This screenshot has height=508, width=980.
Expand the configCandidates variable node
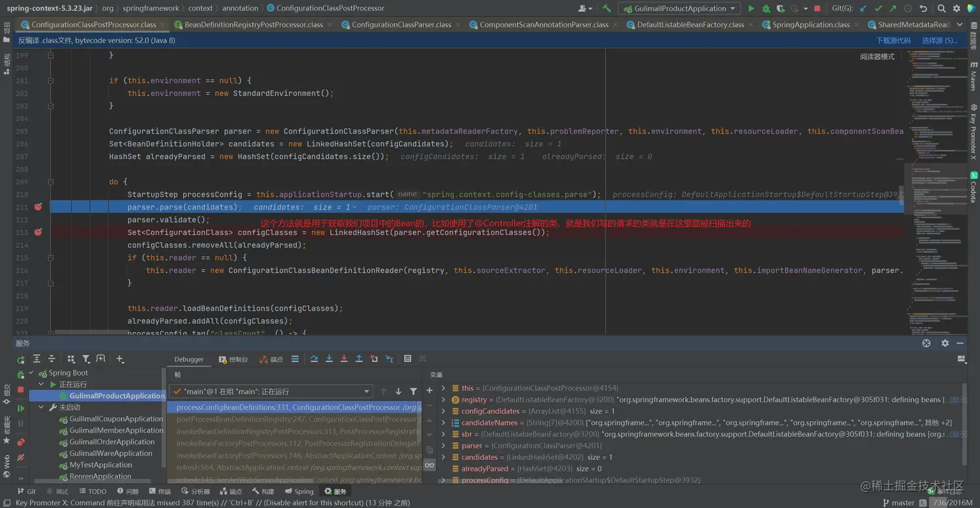pos(443,411)
